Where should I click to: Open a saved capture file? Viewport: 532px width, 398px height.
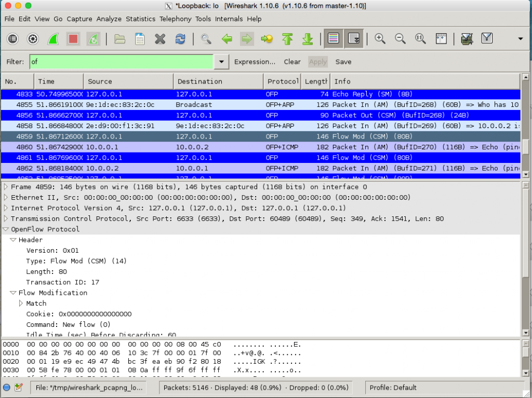point(119,38)
